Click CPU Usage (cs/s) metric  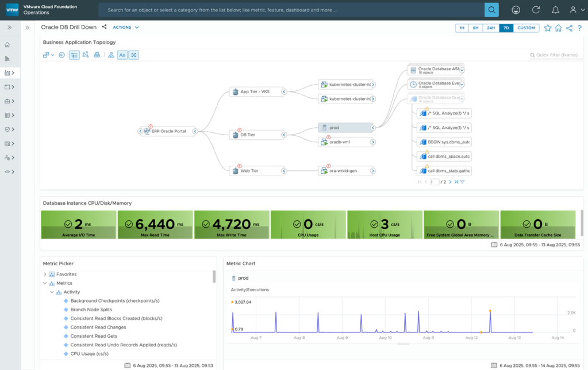[91, 353]
